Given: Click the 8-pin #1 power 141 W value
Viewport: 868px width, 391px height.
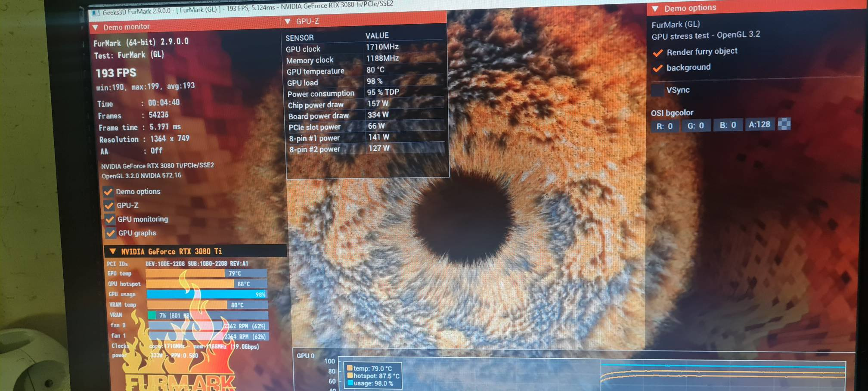Looking at the screenshot, I should [x=379, y=137].
